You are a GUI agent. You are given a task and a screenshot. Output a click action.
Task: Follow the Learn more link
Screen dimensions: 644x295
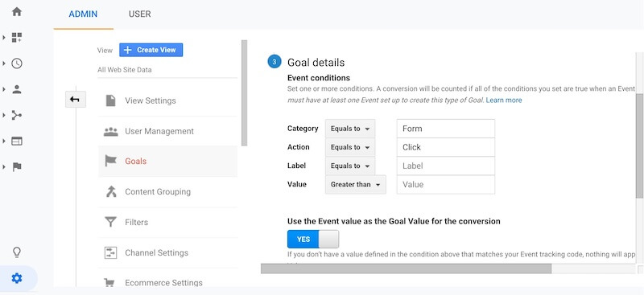pyautogui.click(x=504, y=100)
